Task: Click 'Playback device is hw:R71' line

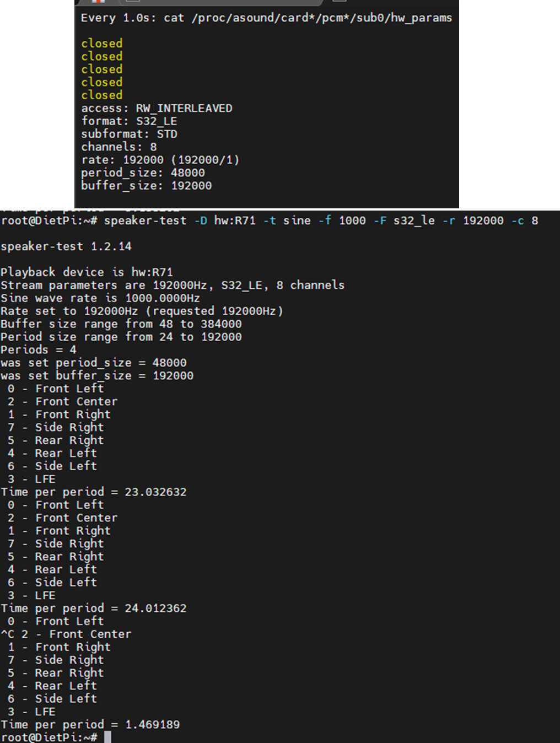Action: click(87, 272)
